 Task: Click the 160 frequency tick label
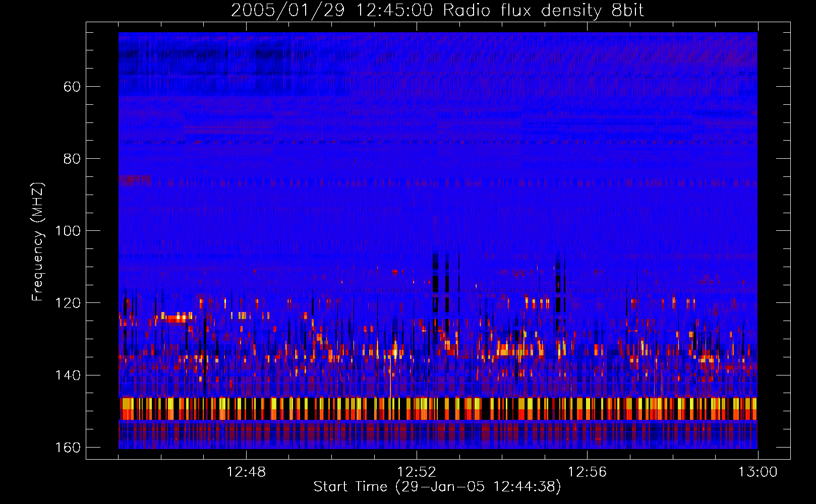coord(68,448)
